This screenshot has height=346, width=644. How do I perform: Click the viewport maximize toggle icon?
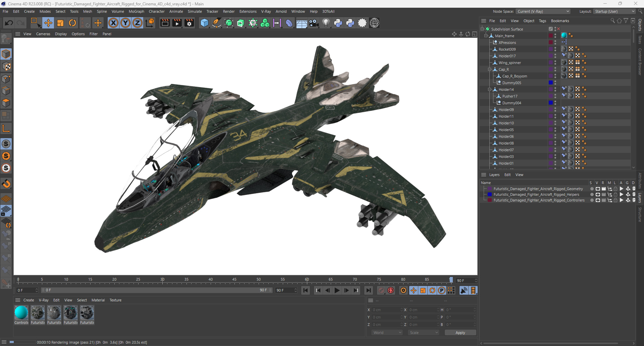(x=475, y=34)
